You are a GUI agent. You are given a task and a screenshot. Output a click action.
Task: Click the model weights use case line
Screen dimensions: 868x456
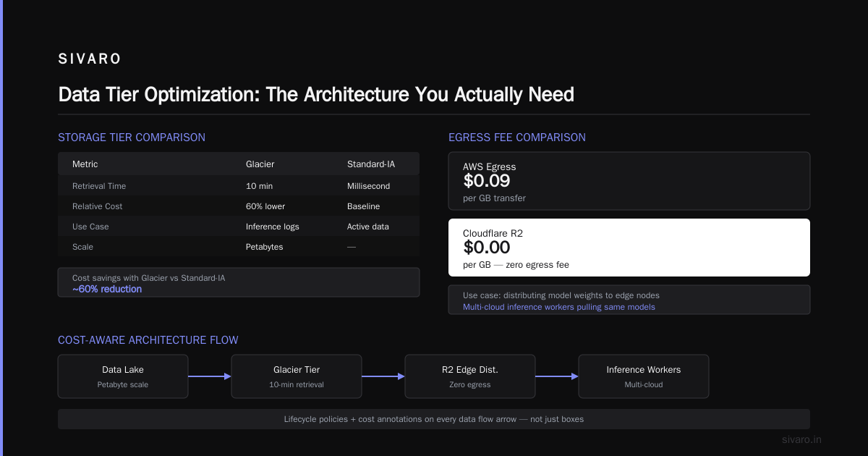tap(561, 295)
